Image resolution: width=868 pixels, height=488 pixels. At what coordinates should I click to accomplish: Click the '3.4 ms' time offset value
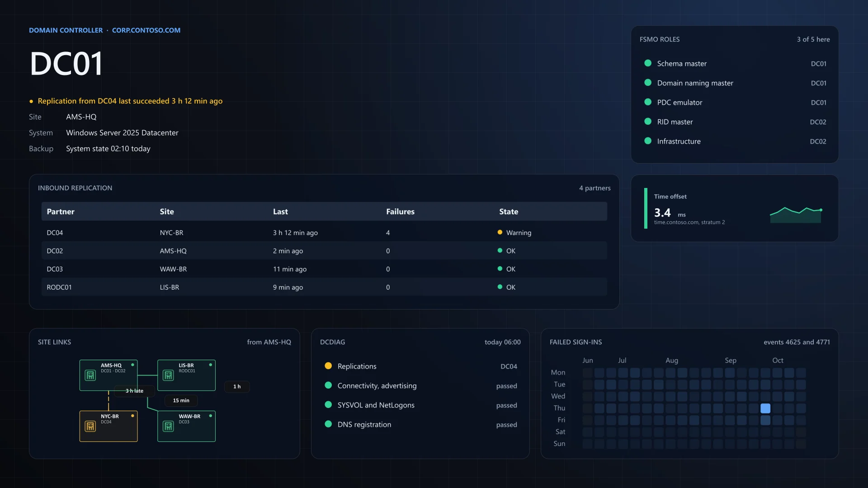pos(670,212)
